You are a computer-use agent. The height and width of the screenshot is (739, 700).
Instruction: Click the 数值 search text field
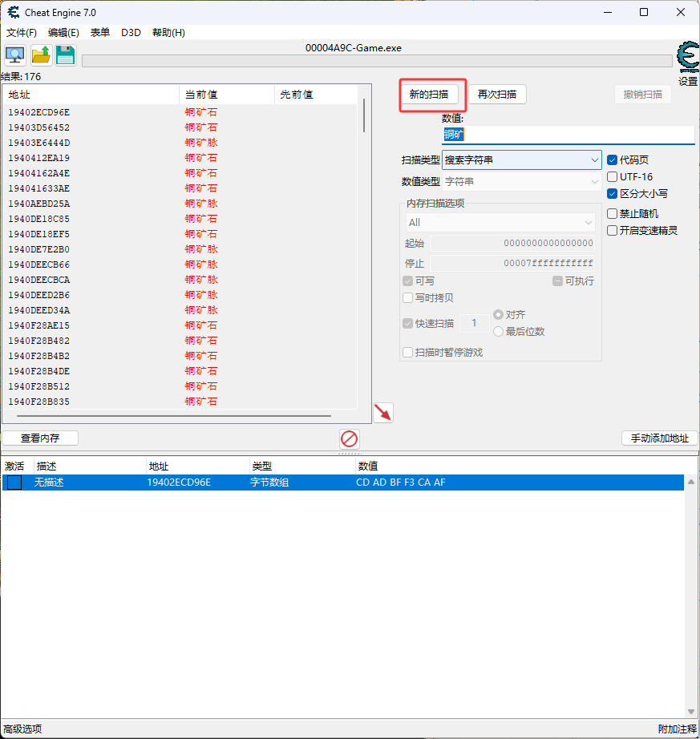(x=568, y=135)
